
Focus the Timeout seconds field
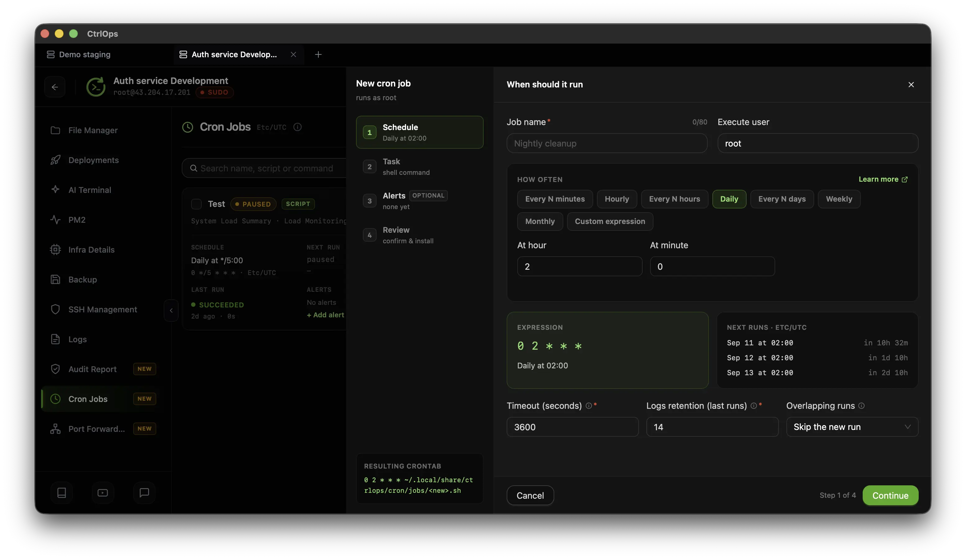[x=572, y=427]
